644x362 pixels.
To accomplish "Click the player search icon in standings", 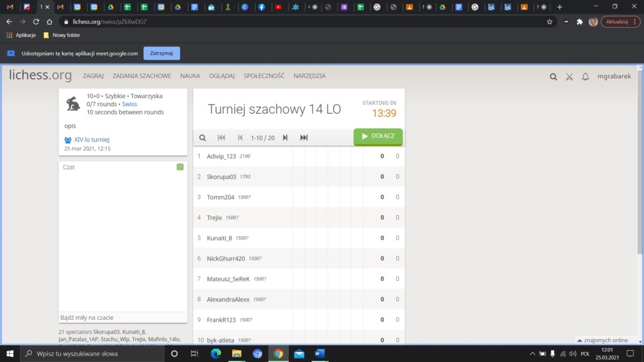I will pyautogui.click(x=203, y=138).
